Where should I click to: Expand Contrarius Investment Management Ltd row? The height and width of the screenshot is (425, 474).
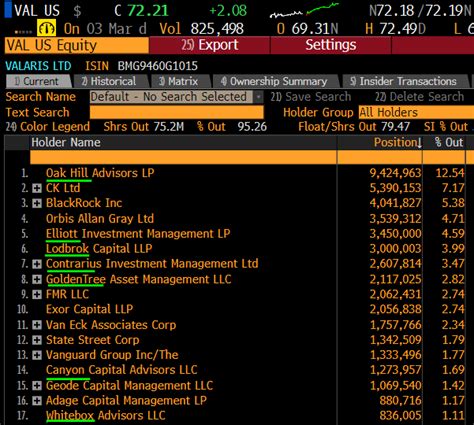(37, 264)
